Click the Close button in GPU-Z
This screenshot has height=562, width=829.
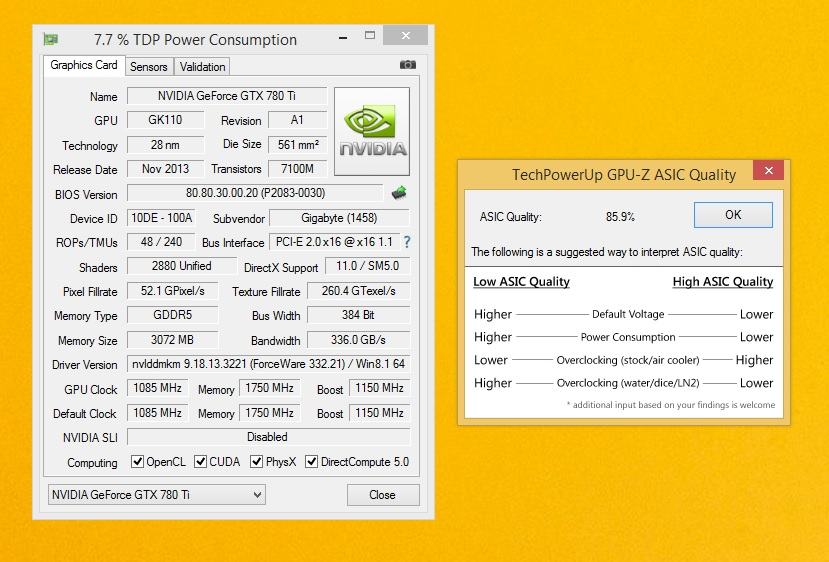[383, 495]
